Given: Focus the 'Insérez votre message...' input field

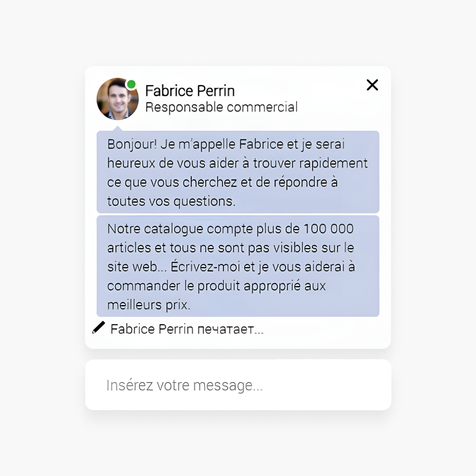Looking at the screenshot, I should (238, 385).
